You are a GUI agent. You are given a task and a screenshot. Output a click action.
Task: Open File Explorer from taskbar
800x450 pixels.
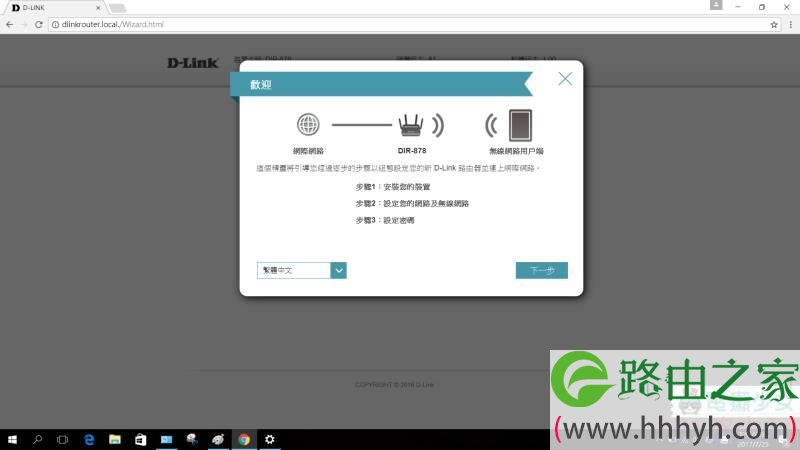115,439
